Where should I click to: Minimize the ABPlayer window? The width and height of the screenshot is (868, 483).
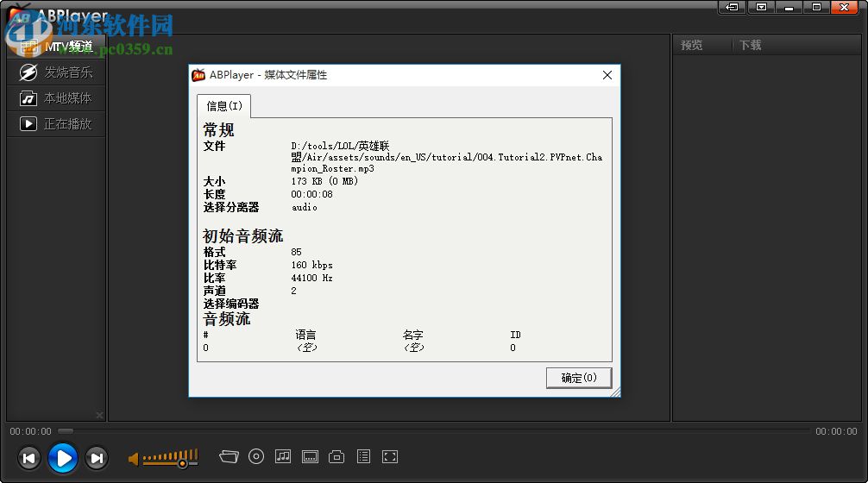789,7
